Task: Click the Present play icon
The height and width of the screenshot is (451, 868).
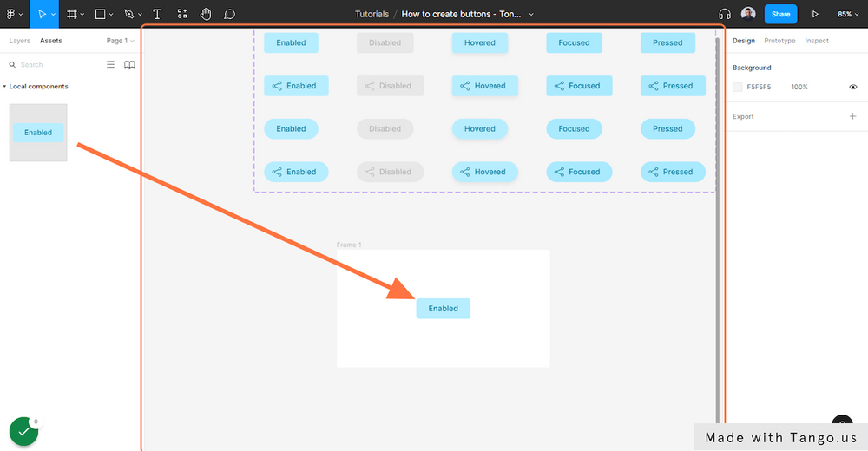Action: (815, 14)
